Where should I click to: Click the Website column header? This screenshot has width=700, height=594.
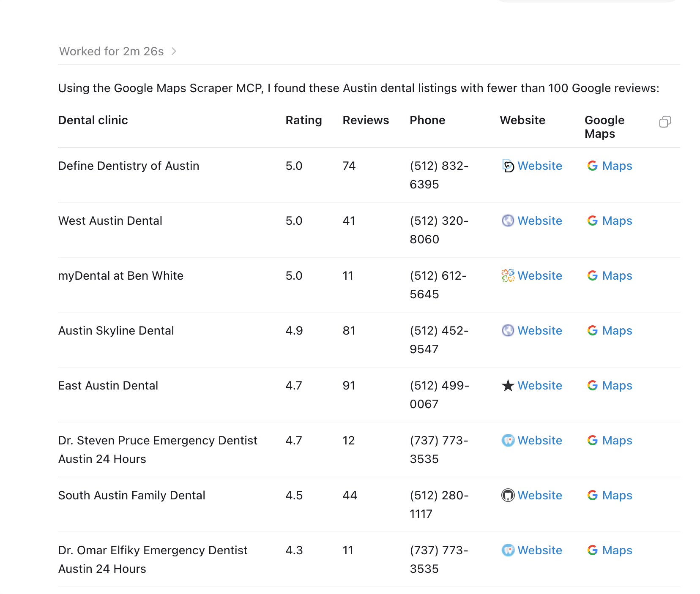pyautogui.click(x=522, y=120)
